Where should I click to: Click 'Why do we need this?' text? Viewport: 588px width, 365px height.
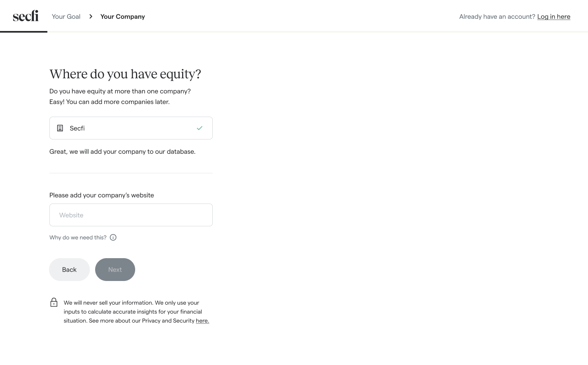tap(78, 237)
